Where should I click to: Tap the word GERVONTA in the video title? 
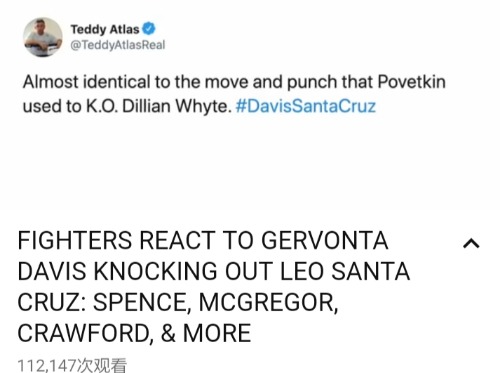tap(325, 240)
